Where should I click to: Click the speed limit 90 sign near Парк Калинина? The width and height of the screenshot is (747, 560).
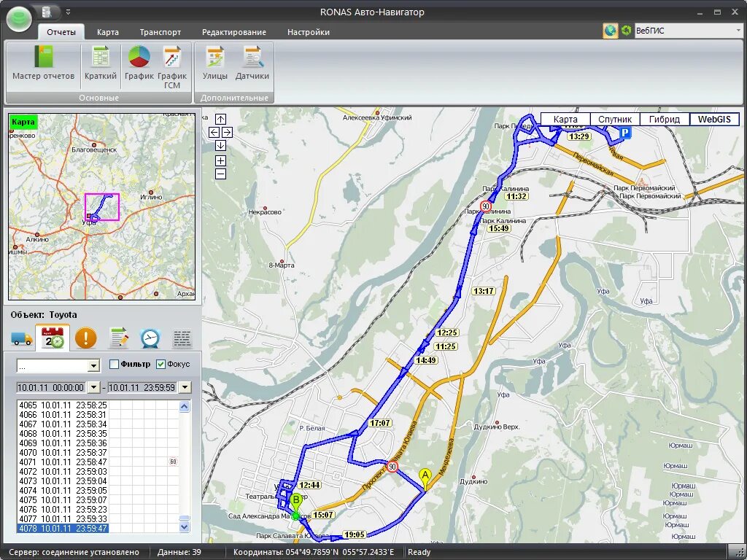pos(485,206)
